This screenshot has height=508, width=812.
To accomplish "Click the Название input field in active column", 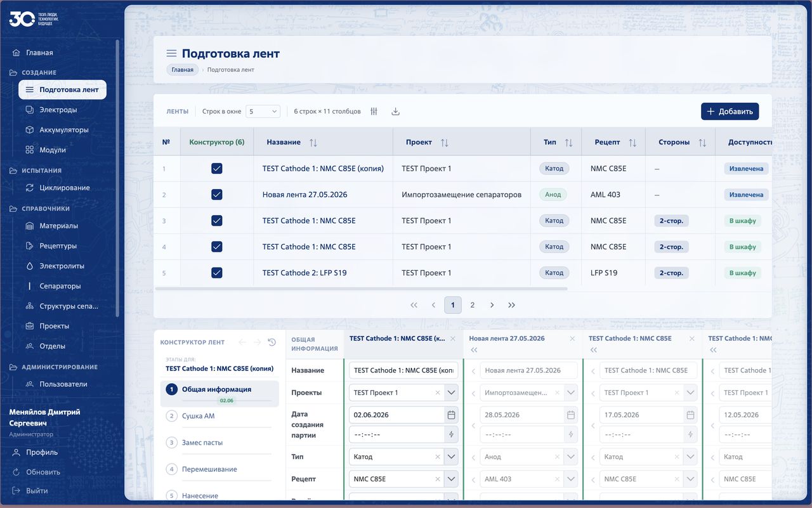I will point(403,370).
